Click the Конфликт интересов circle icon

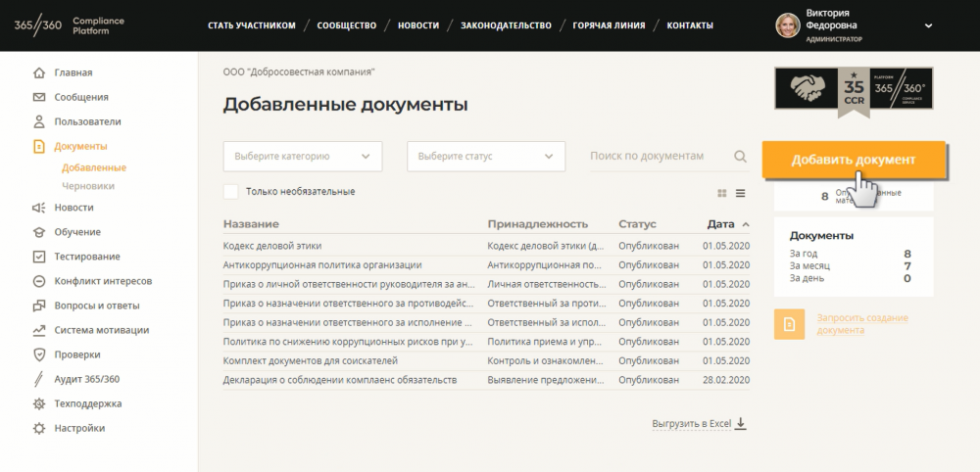tap(39, 281)
